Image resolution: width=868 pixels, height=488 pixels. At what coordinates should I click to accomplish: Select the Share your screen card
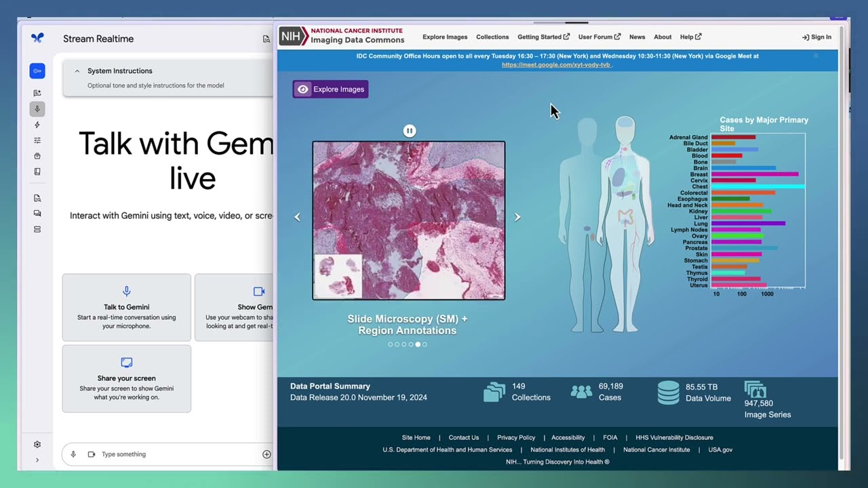(x=127, y=379)
